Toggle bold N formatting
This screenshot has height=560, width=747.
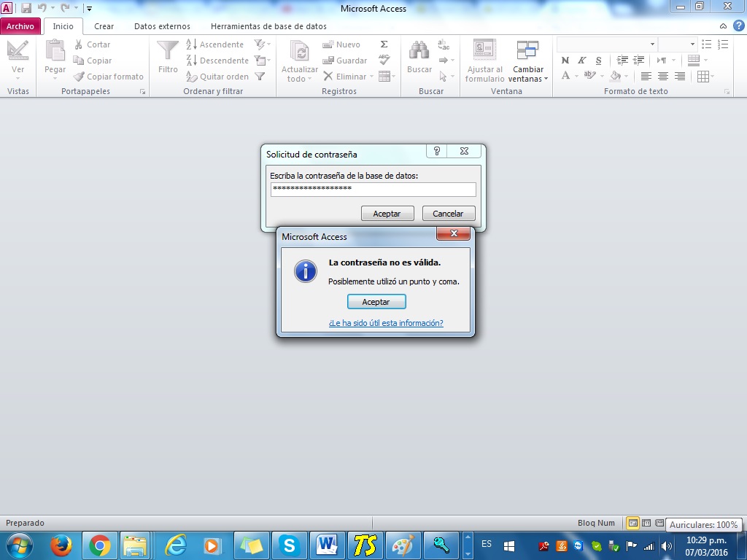click(x=565, y=61)
